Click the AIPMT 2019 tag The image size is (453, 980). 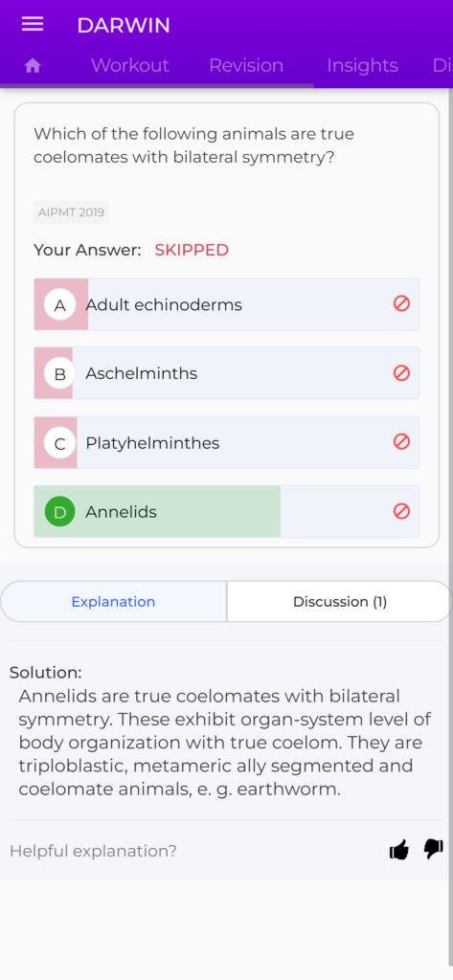71,212
